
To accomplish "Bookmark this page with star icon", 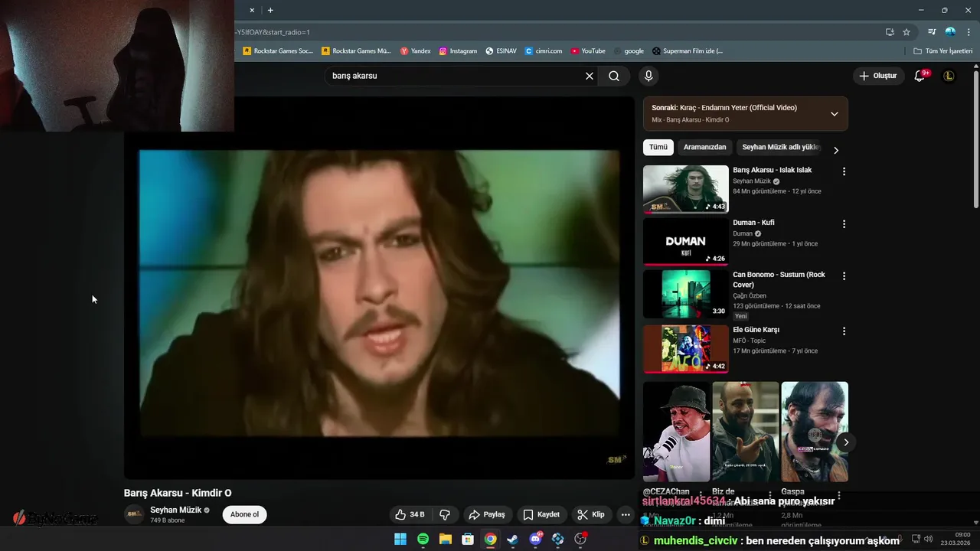I will [x=906, y=32].
